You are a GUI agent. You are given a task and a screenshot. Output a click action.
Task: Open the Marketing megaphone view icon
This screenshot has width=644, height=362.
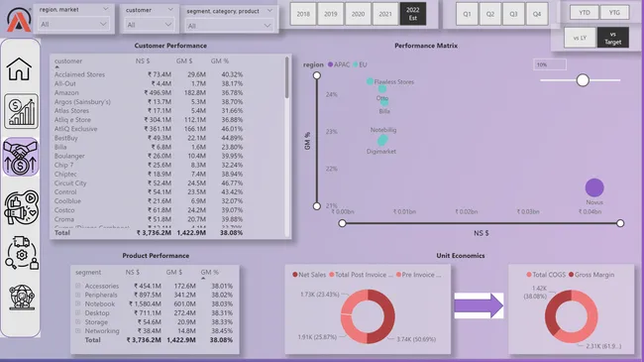(22, 207)
